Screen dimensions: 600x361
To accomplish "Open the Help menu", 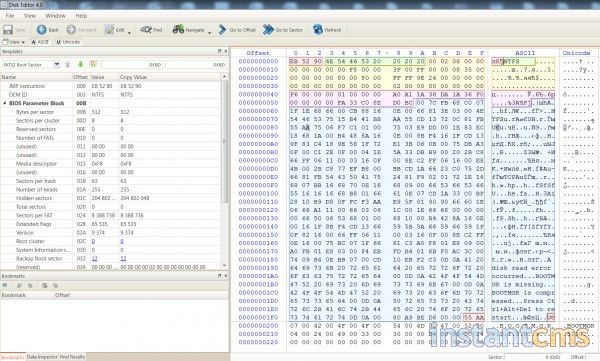I will (x=81, y=16).
